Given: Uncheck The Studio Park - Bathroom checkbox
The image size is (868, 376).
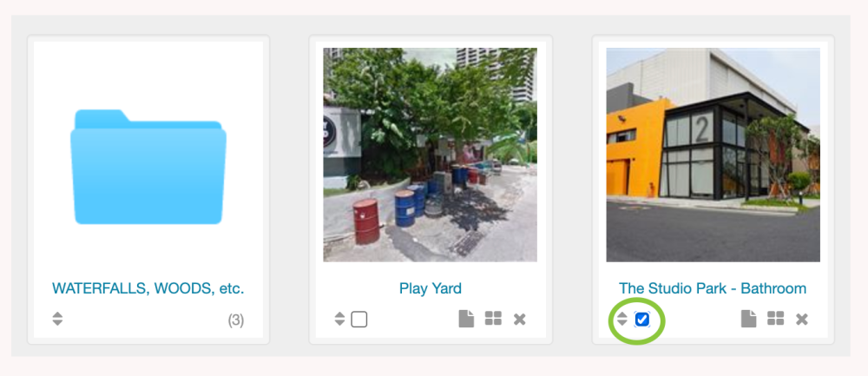Looking at the screenshot, I should [x=642, y=320].
